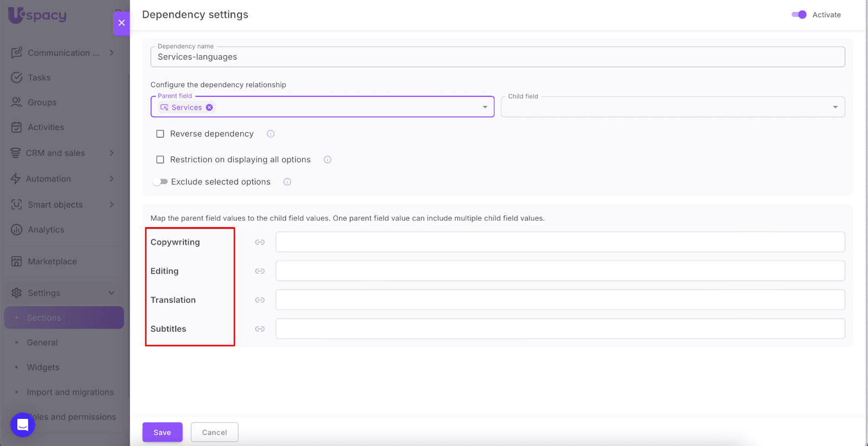Open the chat support bubble icon
Image resolution: width=868 pixels, height=446 pixels.
(x=23, y=424)
